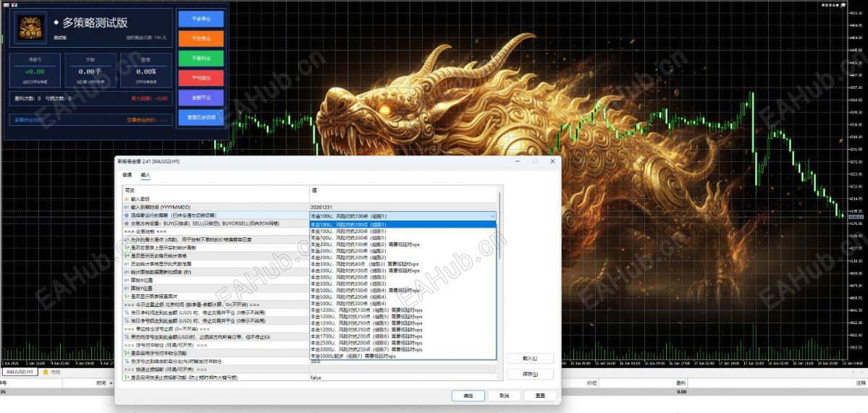Select the === 交易控制 === section row
This screenshot has width=868, height=413.
(x=215, y=231)
